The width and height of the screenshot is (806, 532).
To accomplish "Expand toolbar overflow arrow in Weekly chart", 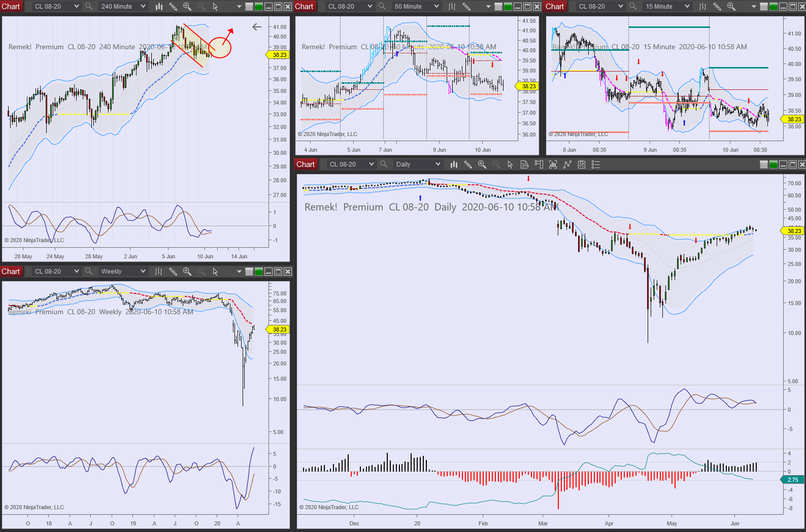I will (x=239, y=272).
